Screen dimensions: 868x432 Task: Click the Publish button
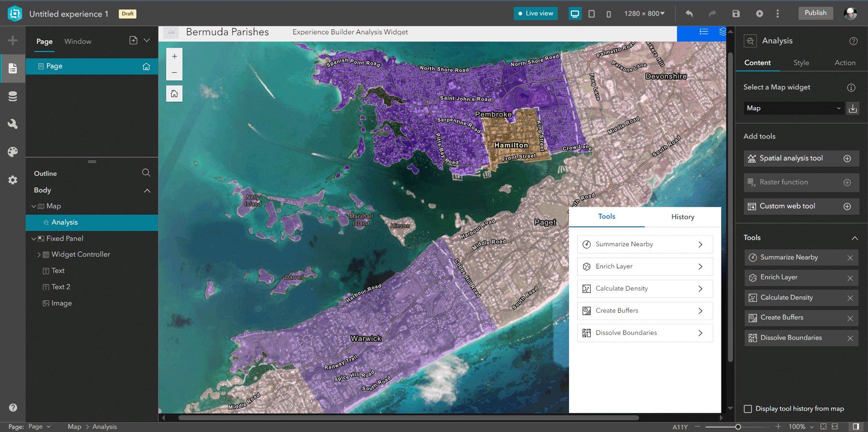[x=815, y=13]
